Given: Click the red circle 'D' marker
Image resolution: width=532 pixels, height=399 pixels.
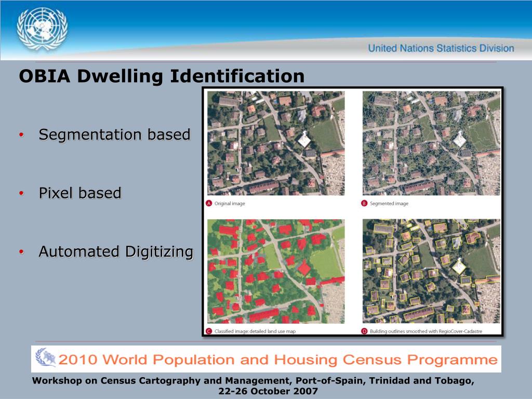Looking at the screenshot, I should pos(364,331).
